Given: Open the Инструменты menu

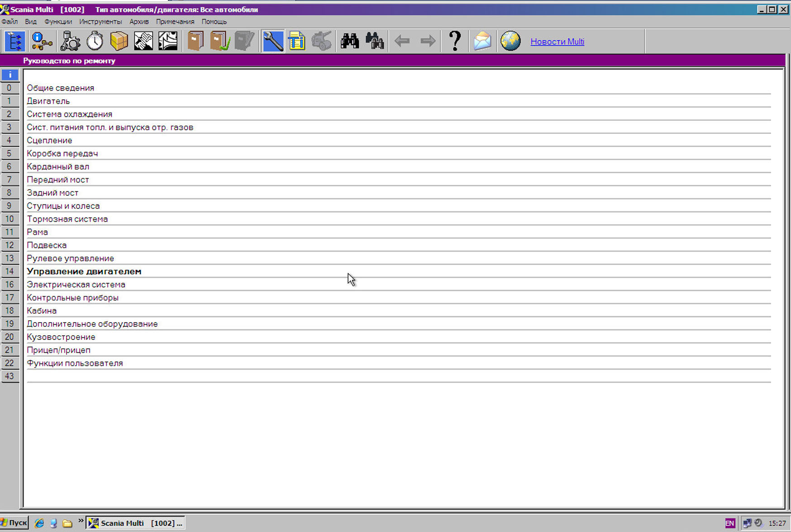Looking at the screenshot, I should pyautogui.click(x=100, y=22).
